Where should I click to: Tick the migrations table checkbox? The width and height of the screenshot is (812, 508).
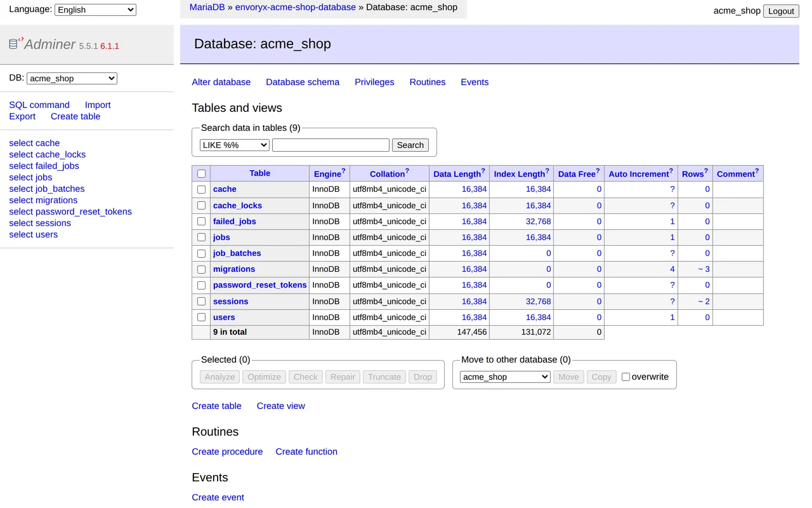point(201,269)
